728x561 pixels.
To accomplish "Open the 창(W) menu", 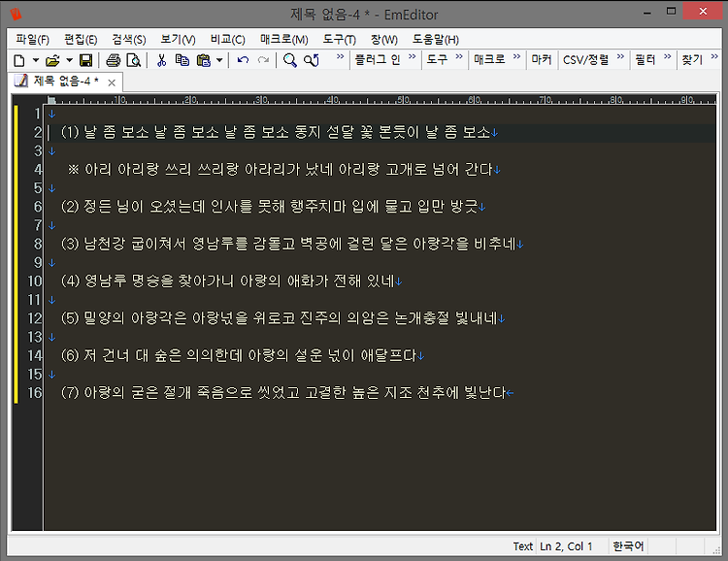I will tap(384, 40).
